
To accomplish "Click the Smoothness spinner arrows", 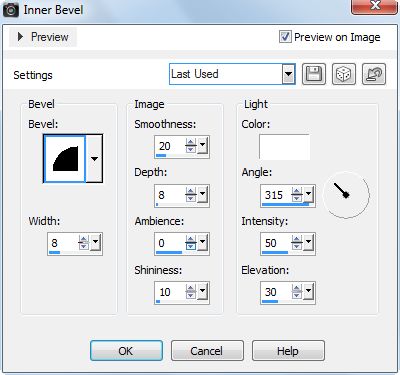I will coord(191,146).
